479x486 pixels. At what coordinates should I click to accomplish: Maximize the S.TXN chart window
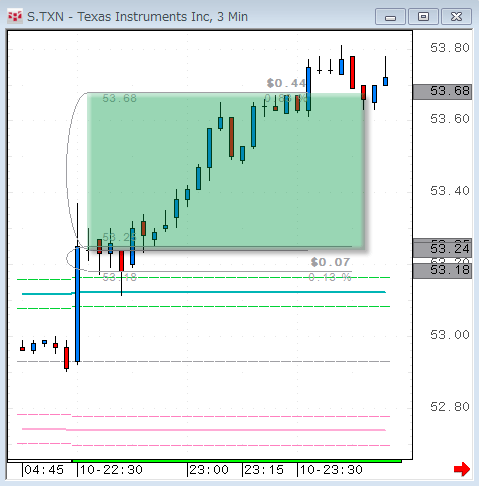pyautogui.click(x=423, y=17)
